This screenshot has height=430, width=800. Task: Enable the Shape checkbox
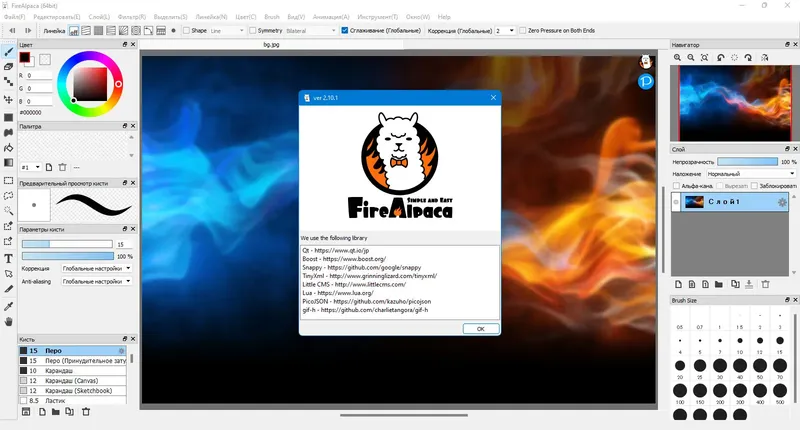pos(186,31)
